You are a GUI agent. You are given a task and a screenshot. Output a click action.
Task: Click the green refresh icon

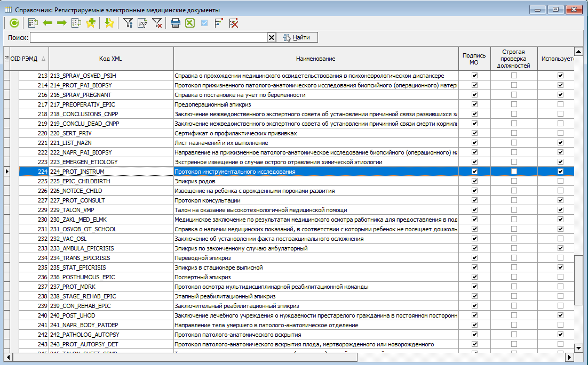pos(14,23)
